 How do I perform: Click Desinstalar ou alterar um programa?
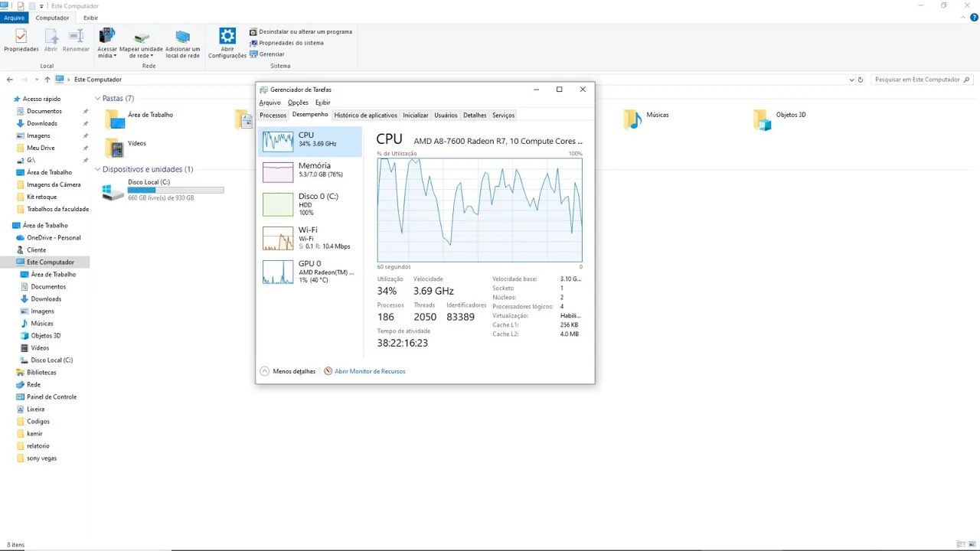click(301, 31)
